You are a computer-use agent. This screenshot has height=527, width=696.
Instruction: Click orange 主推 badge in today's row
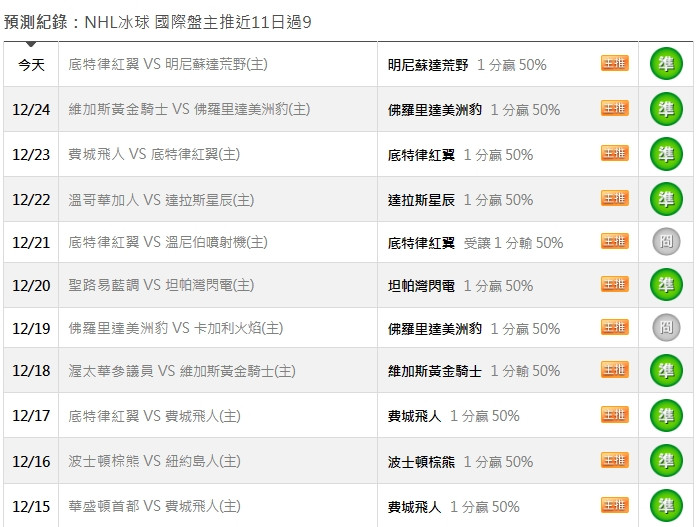tap(615, 63)
